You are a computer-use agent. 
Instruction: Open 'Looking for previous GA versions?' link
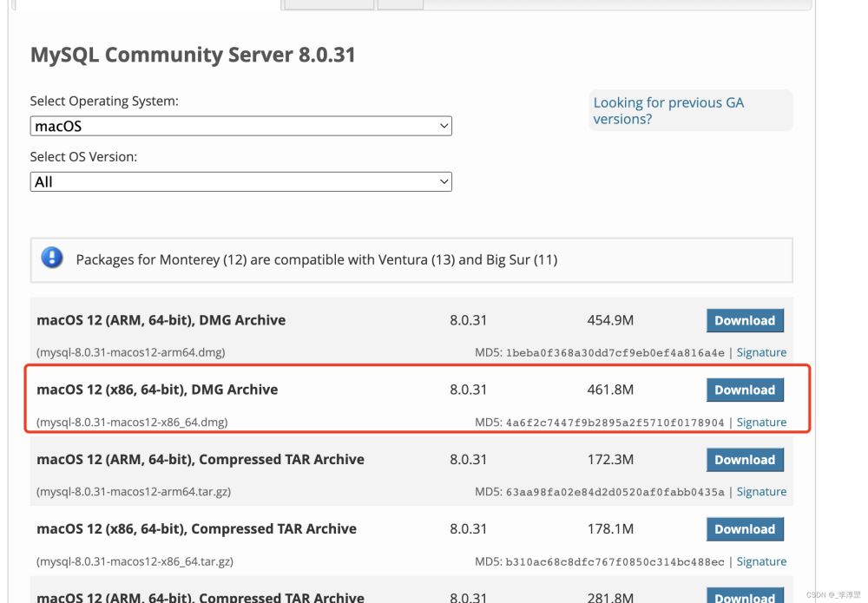pos(667,111)
